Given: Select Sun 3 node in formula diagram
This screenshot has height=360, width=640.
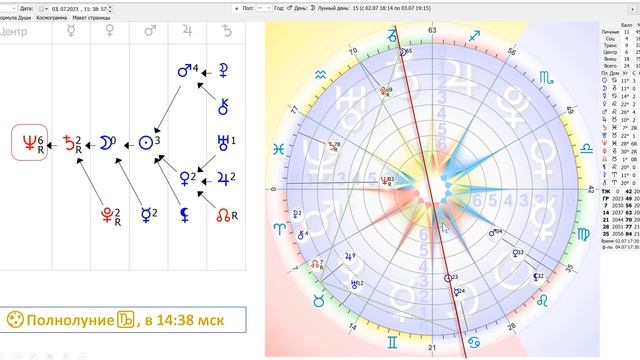Looking at the screenshot, I should (149, 142).
